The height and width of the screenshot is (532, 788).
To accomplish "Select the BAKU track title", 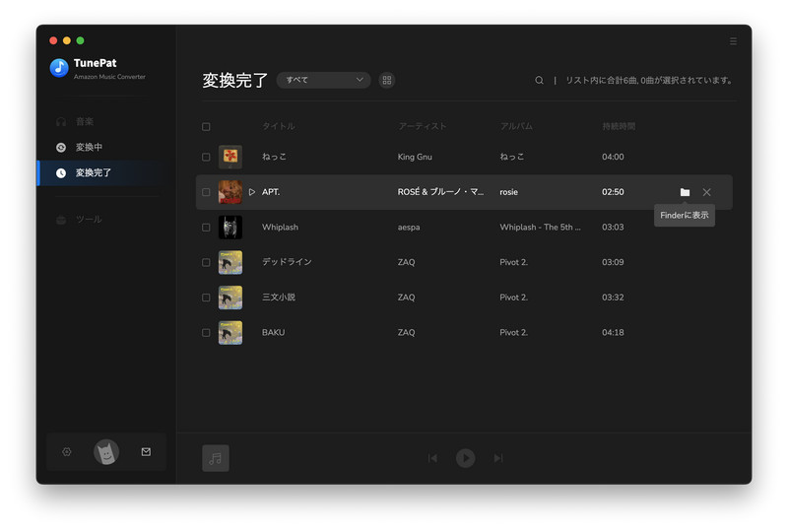I will point(274,332).
